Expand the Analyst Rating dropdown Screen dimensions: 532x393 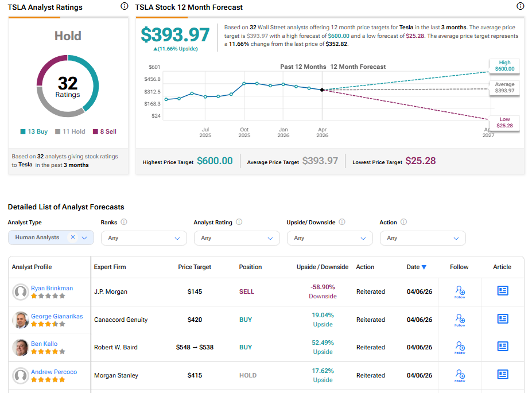[x=236, y=238]
